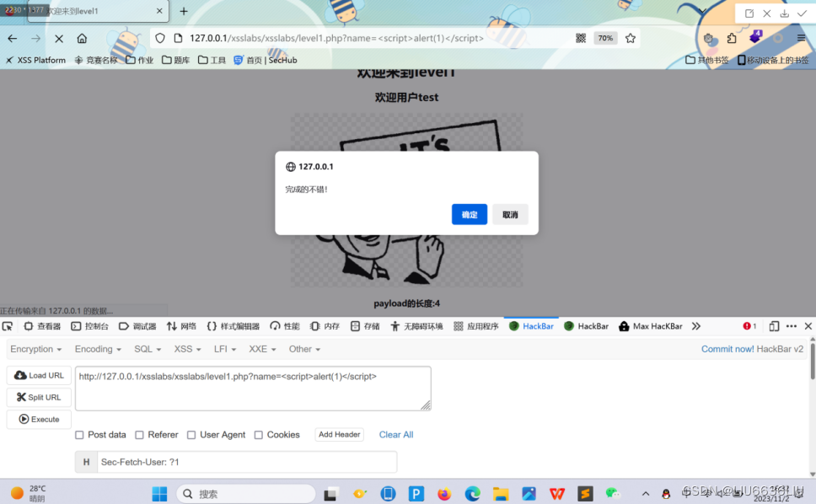Open WeChat from the taskbar
Screen dimensions: 816x504
(x=613, y=494)
